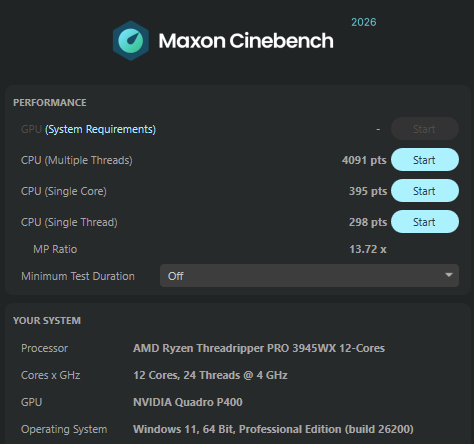Click the NVIDIA Quadro P400 value
Screen dimensions: 474x444
click(188, 402)
